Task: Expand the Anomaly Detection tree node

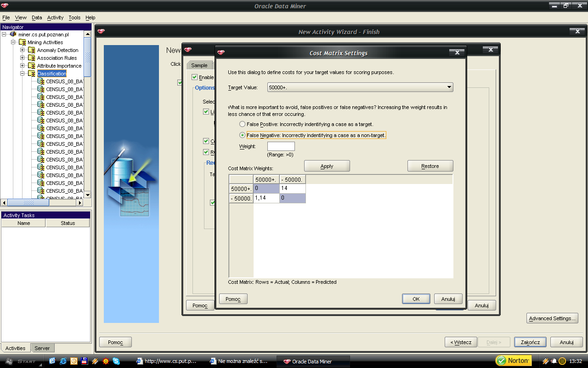Action: [23, 50]
